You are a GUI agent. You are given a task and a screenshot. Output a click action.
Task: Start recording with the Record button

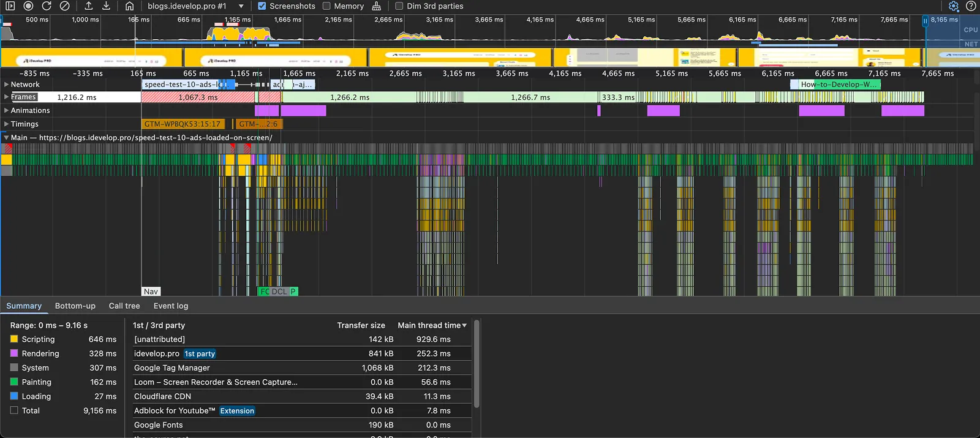[x=28, y=6]
